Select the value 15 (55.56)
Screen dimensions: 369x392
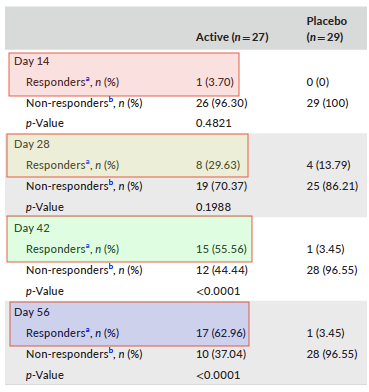221,249
